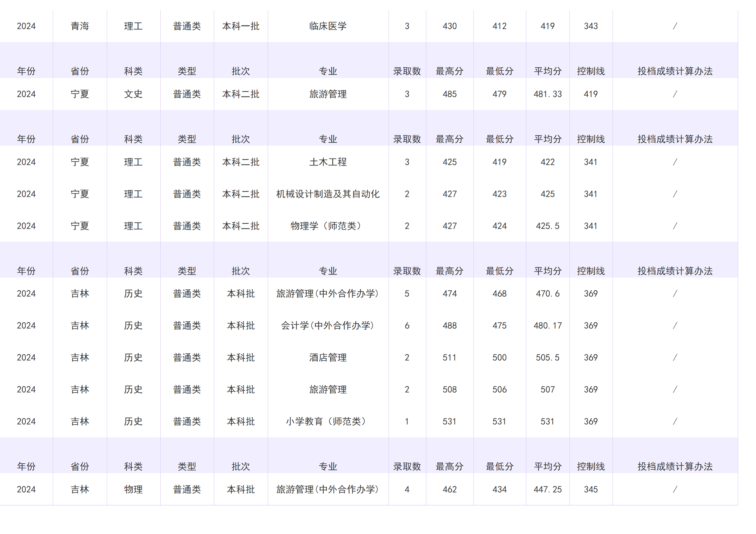Select the 年份 column header

(26, 71)
